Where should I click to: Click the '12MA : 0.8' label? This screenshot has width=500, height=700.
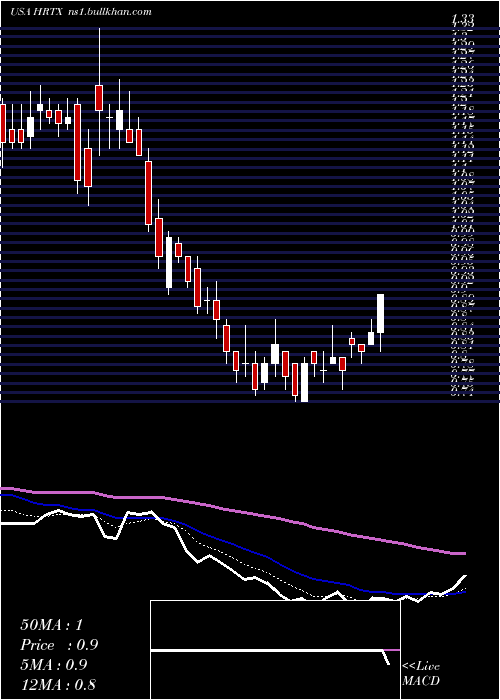click(x=58, y=685)
